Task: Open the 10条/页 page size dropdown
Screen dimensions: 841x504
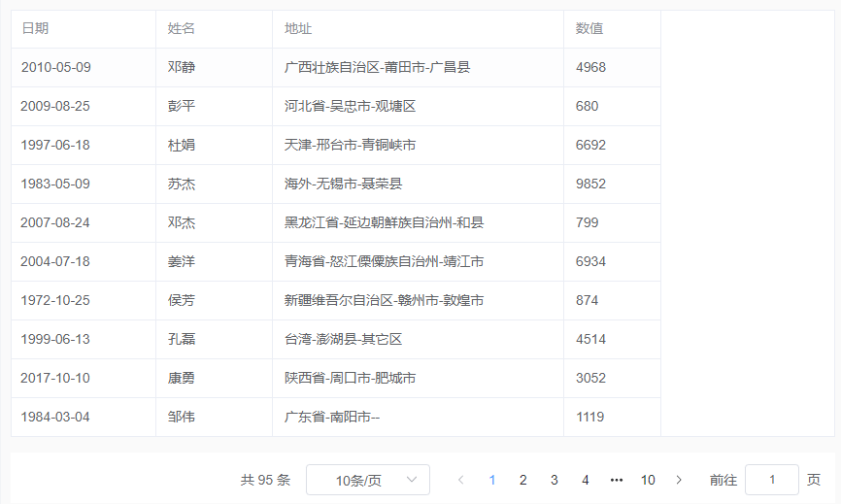Action: tap(367, 480)
